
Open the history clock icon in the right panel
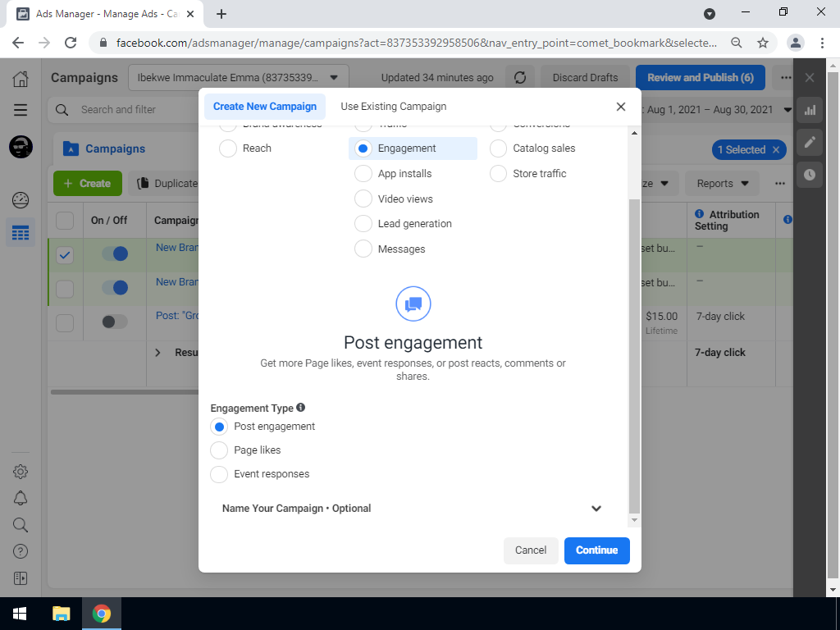pos(810,175)
